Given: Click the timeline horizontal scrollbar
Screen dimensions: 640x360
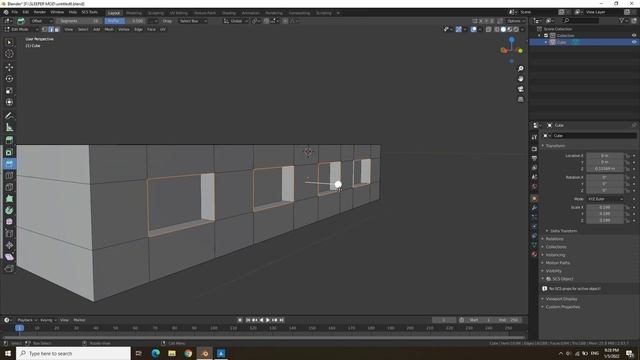Looking at the screenshot, I should coord(264,338).
